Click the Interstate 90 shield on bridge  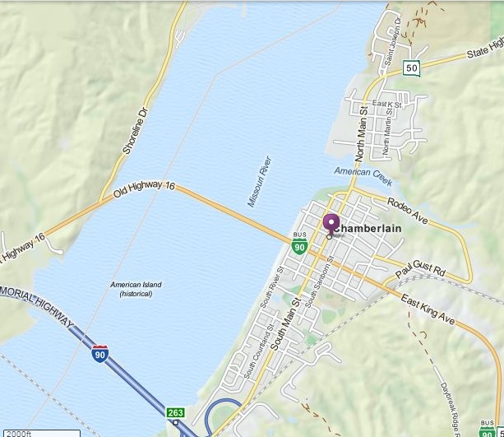[x=99, y=354]
